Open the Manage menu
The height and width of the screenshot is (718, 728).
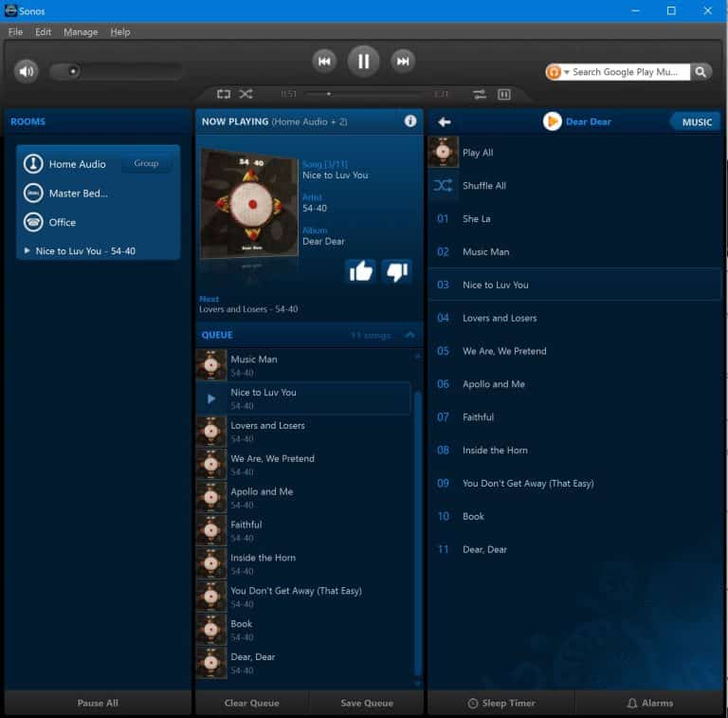coord(81,31)
